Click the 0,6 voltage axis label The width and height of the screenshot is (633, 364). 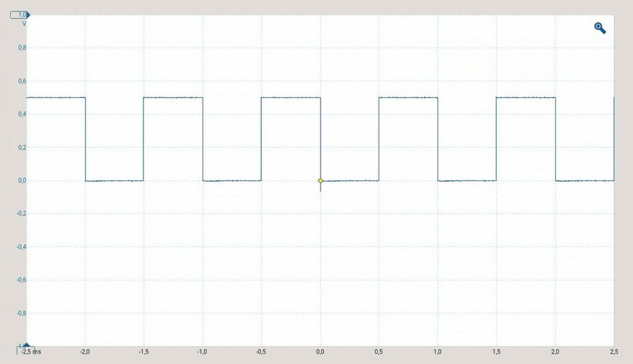point(22,81)
